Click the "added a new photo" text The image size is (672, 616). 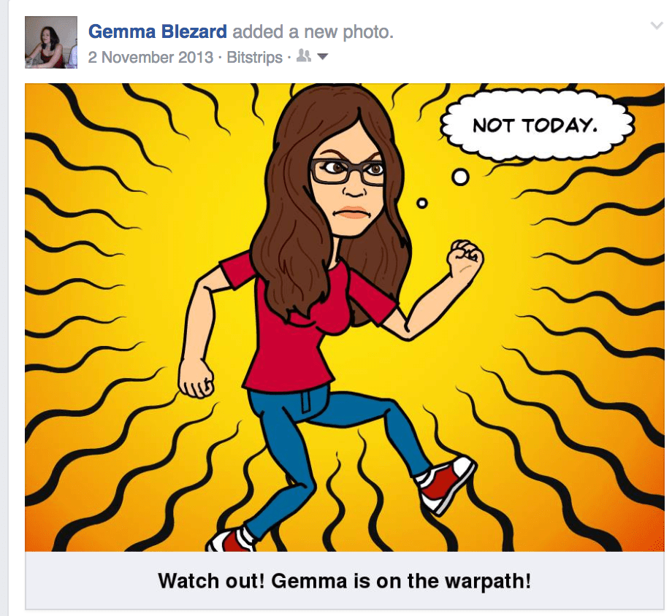[x=313, y=31]
